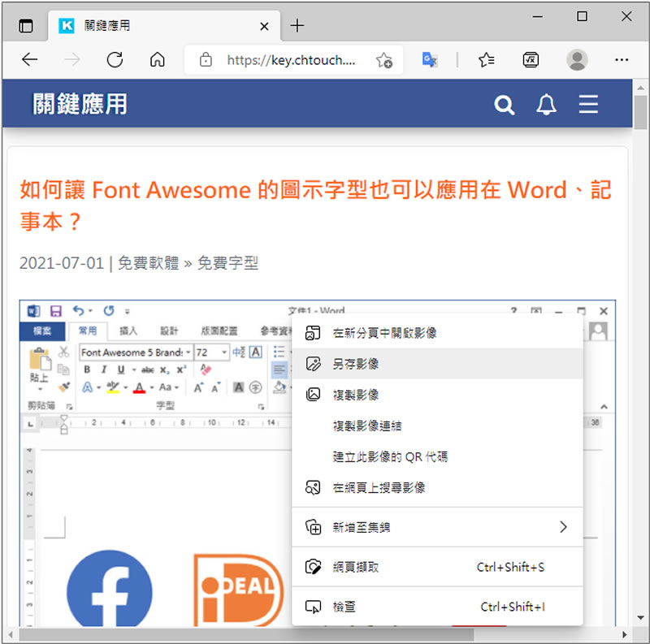Click the 版面配置 ribbon tab in Word image
Viewport: 650px width, 644px height.
[219, 331]
